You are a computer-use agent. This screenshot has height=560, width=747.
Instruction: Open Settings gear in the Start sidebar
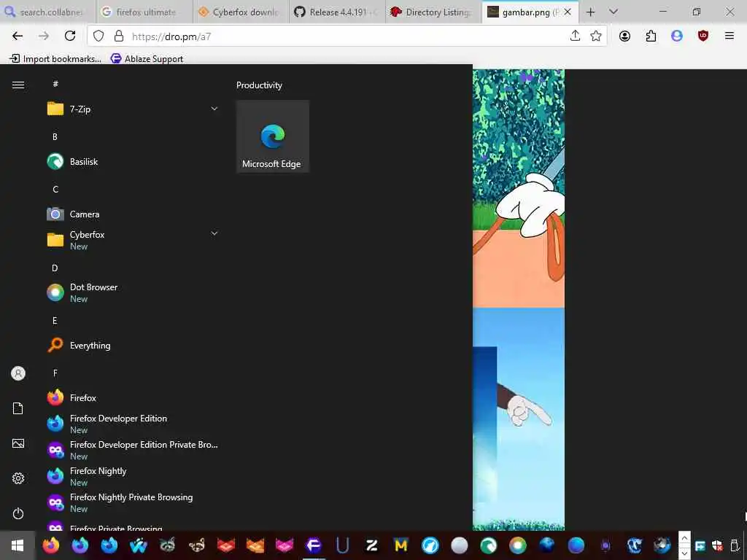(x=18, y=478)
